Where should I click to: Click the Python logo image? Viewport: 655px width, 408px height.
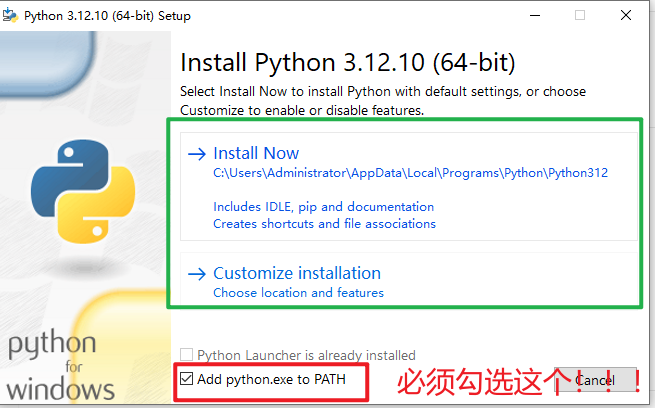[83, 192]
